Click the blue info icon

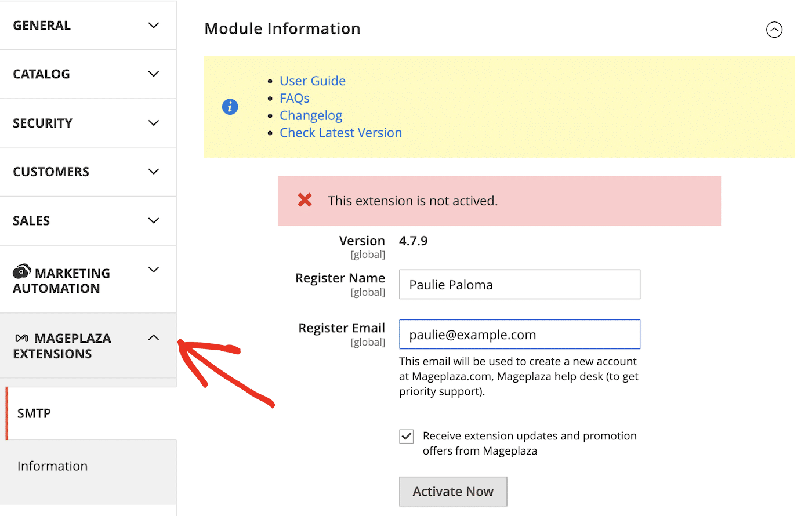pyautogui.click(x=230, y=107)
